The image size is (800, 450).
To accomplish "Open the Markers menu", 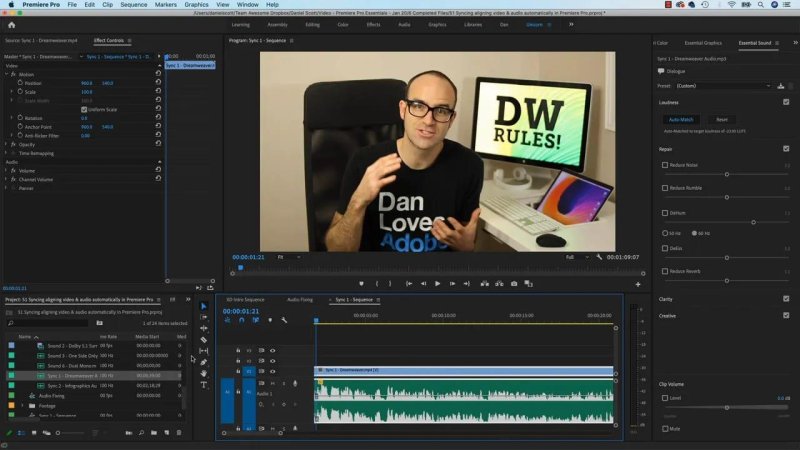I will pos(166,5).
